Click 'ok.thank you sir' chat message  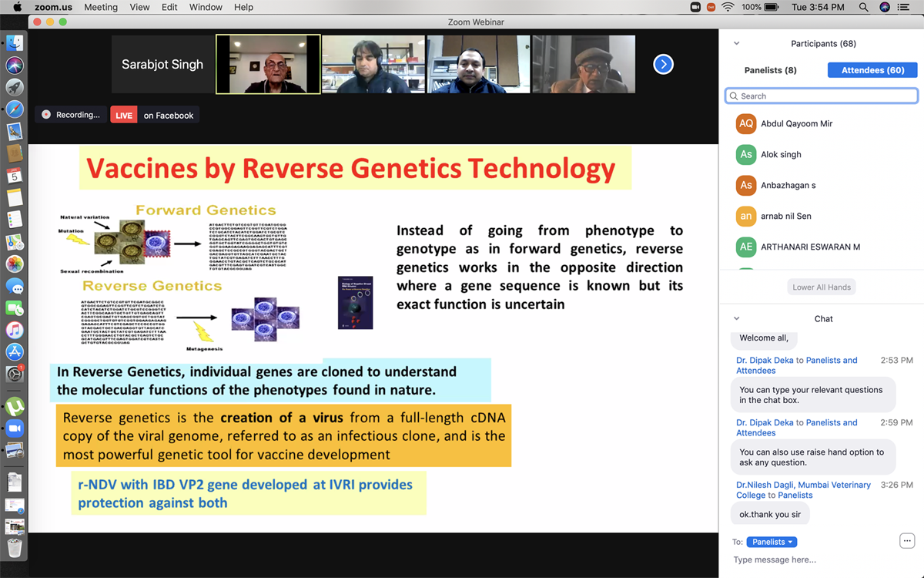click(x=770, y=515)
